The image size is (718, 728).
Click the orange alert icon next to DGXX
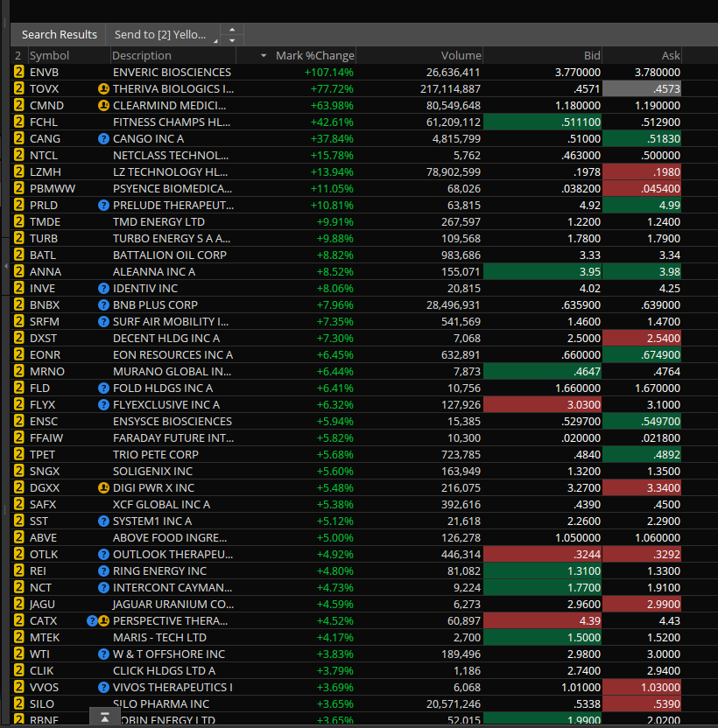point(103,487)
